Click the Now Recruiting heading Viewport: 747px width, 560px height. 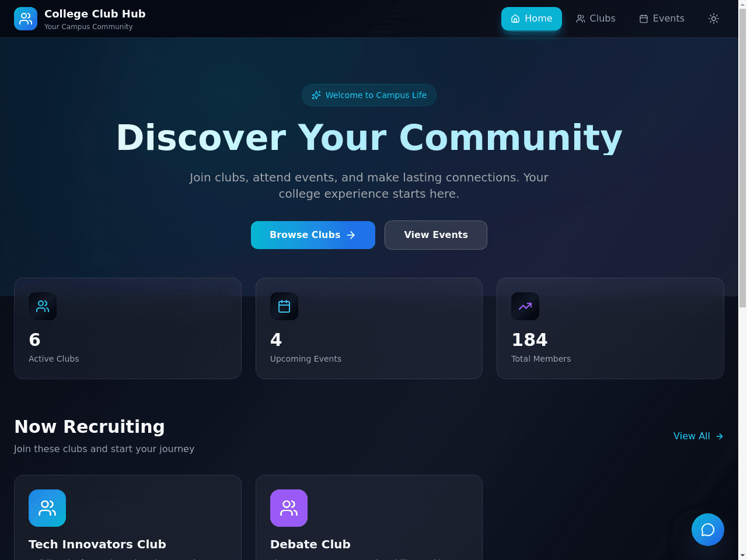point(89,427)
